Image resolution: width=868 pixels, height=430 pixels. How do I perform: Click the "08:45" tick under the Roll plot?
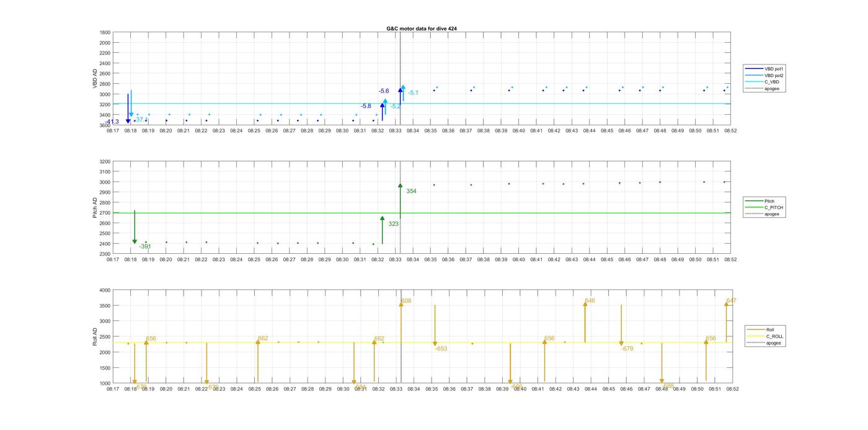coord(608,389)
